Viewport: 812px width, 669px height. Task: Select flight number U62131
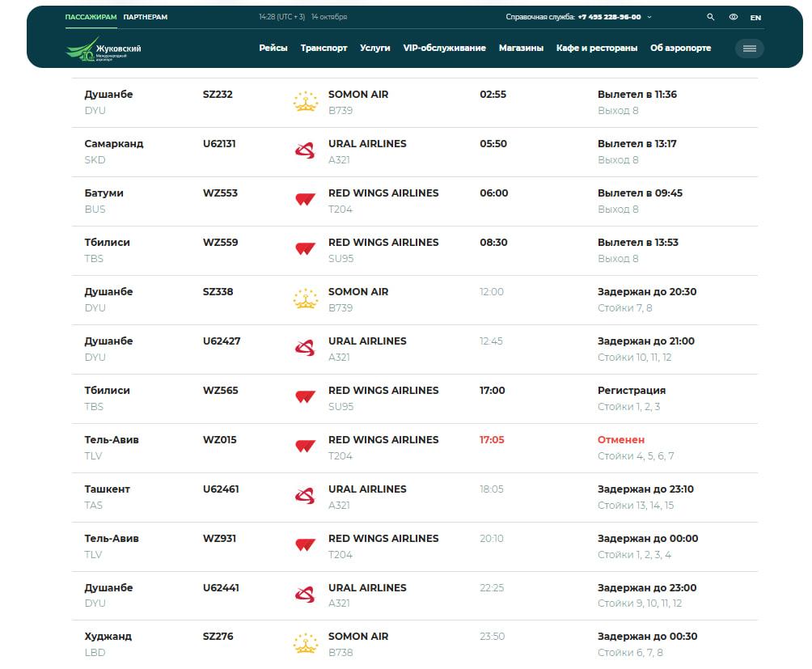pos(219,143)
